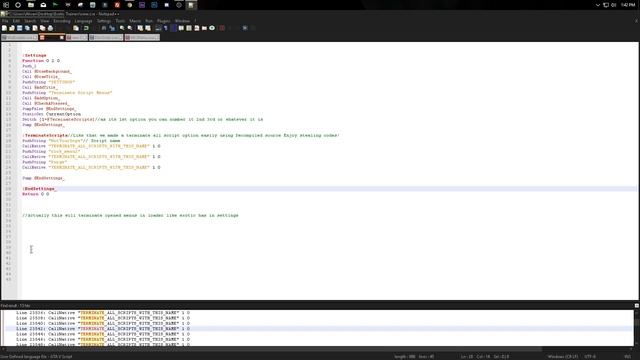Toggle Word Wrap toolbar icon
The image size is (640, 360).
(158, 28)
